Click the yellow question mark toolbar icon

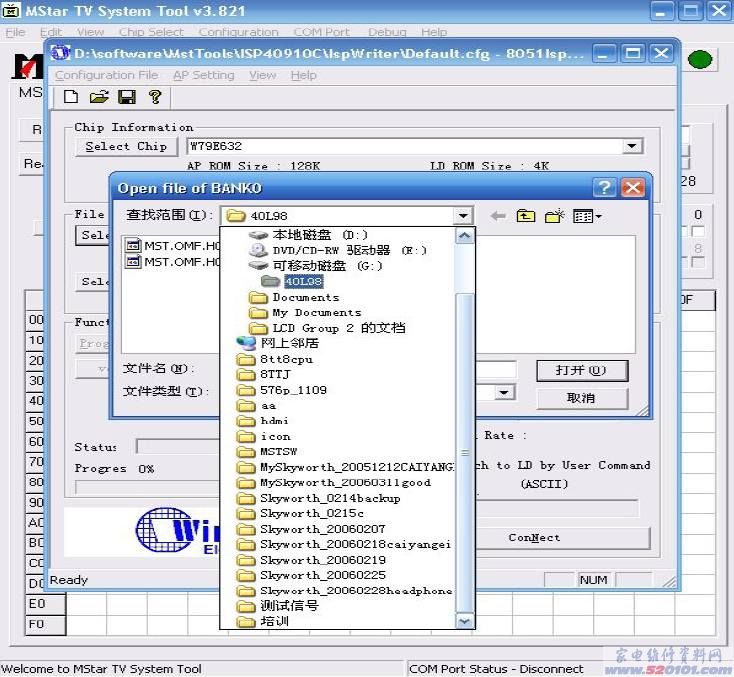tap(154, 97)
